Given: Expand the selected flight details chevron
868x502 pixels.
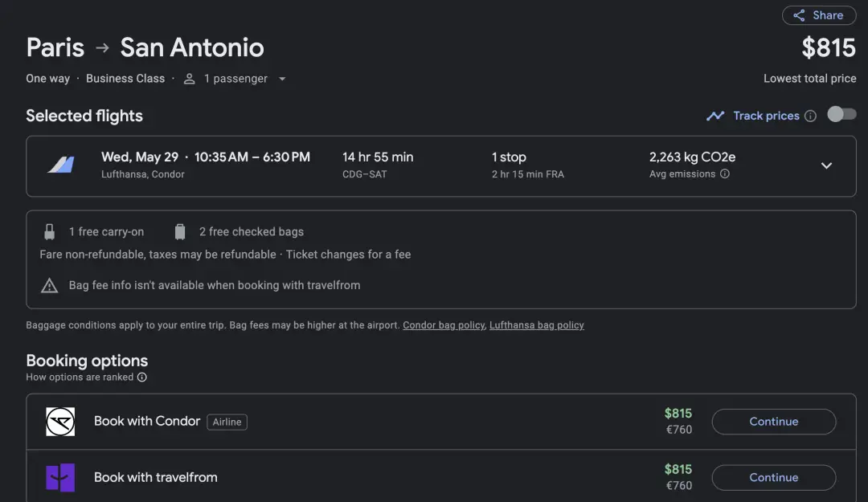Looking at the screenshot, I should pyautogui.click(x=826, y=165).
